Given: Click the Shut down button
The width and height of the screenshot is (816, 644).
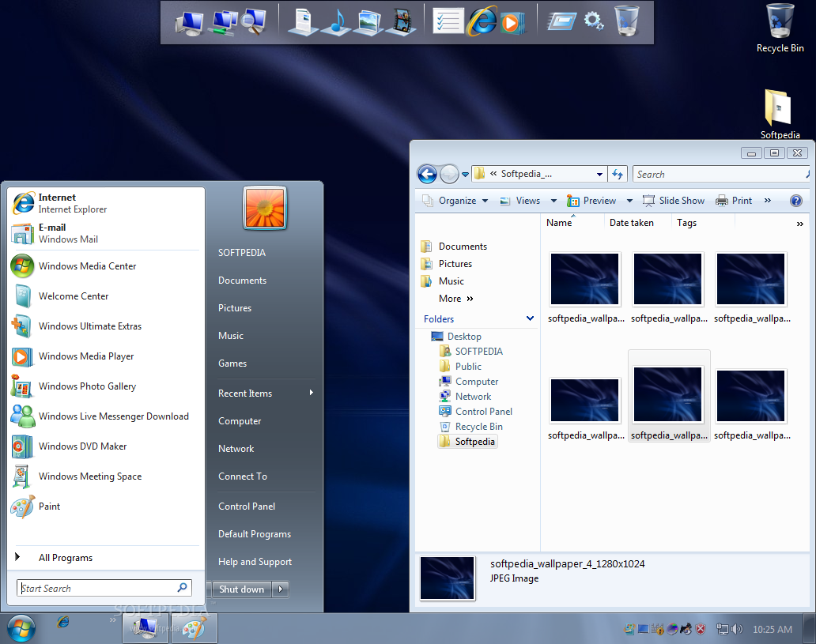Looking at the screenshot, I should (x=241, y=589).
